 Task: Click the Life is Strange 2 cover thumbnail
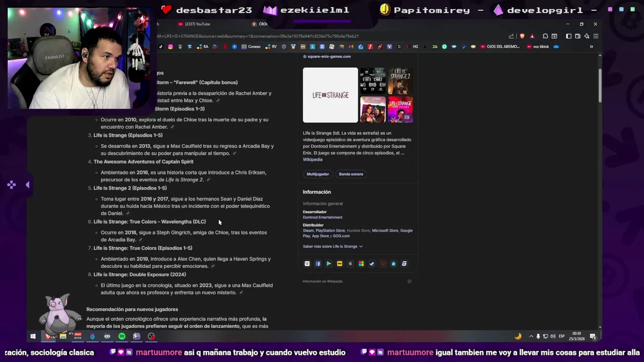coord(400,81)
